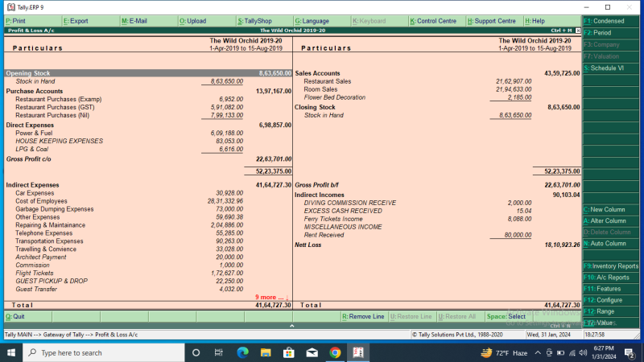Launch Microsoft Edge from taskbar
Viewport: 644px width, 362px height.
point(243,352)
